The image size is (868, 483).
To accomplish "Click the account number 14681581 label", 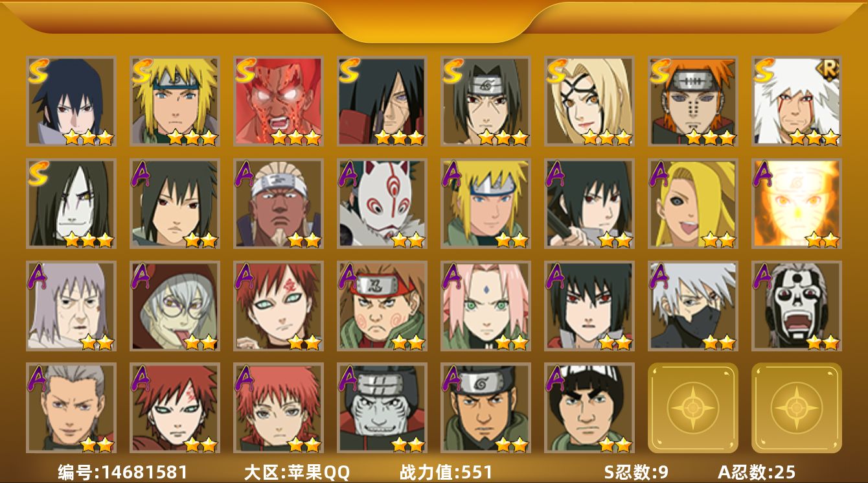I will click(x=123, y=472).
